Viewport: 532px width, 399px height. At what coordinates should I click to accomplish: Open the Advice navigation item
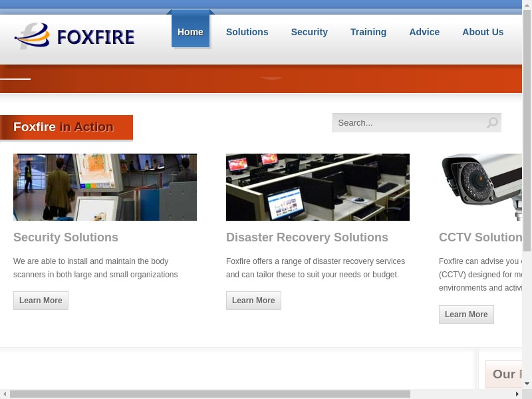tap(424, 32)
